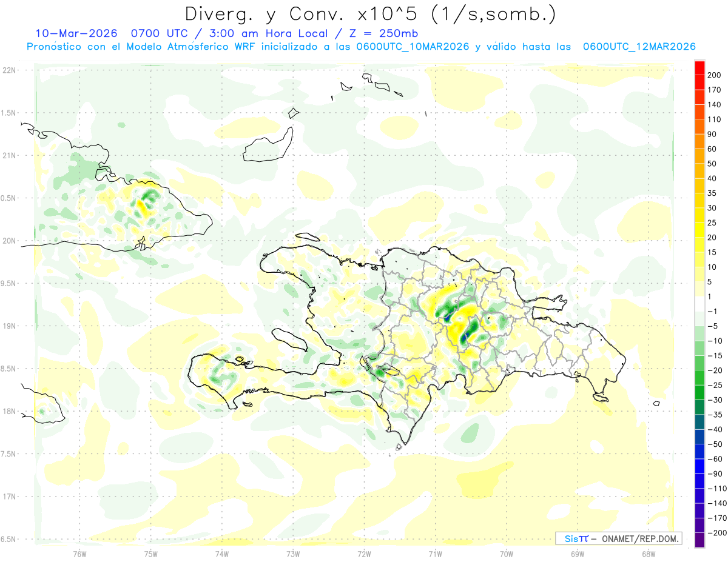Image resolution: width=728 pixels, height=562 pixels.
Task: Click the "18N" latitude label
Action: click(x=9, y=412)
